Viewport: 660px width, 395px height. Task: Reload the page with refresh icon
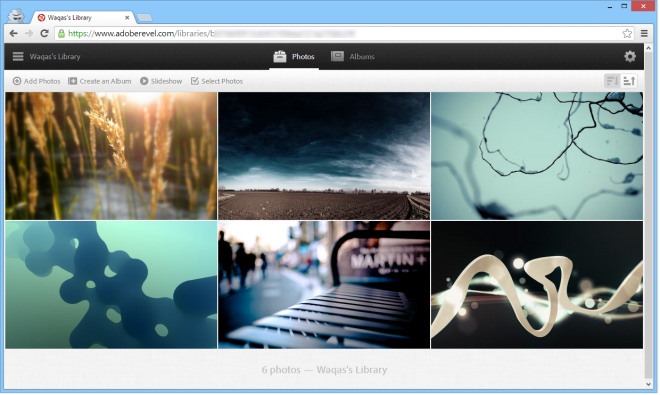tap(44, 33)
